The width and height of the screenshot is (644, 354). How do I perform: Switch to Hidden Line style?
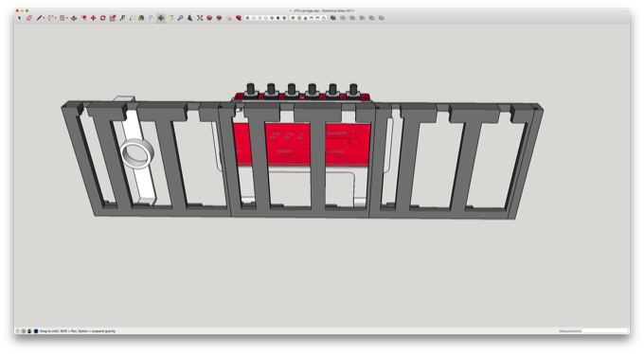(x=266, y=18)
